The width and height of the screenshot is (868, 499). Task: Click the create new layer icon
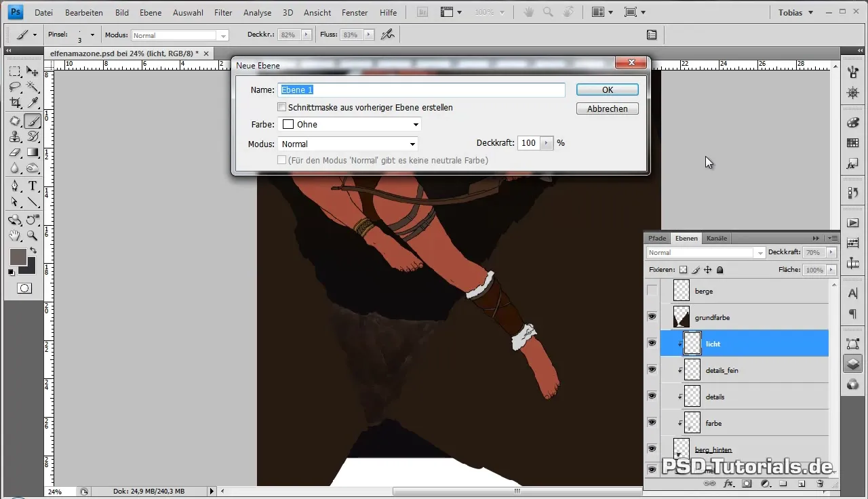pyautogui.click(x=801, y=483)
